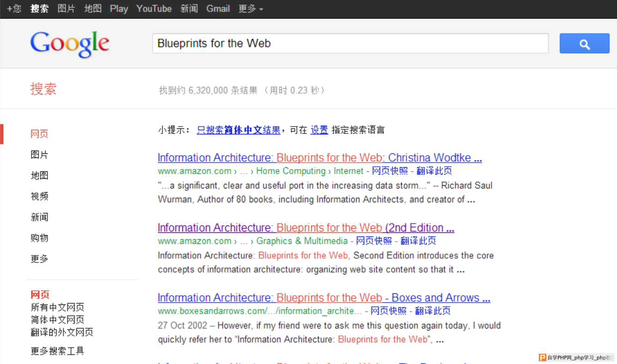Viewport: 617px width, 364px height.
Task: Select 新闻 in the left sidebar
Action: [x=39, y=217]
